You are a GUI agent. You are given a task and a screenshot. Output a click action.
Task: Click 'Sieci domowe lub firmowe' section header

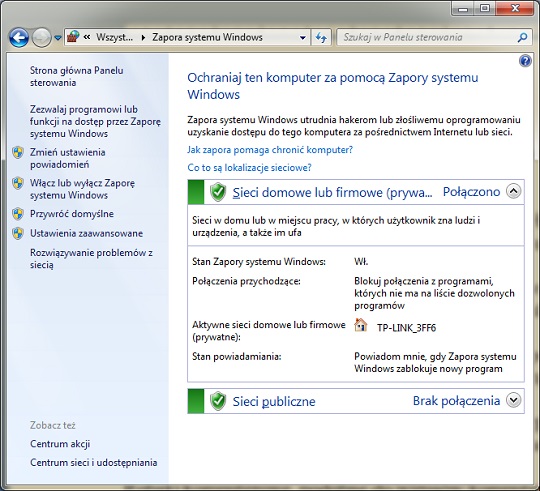tap(332, 192)
